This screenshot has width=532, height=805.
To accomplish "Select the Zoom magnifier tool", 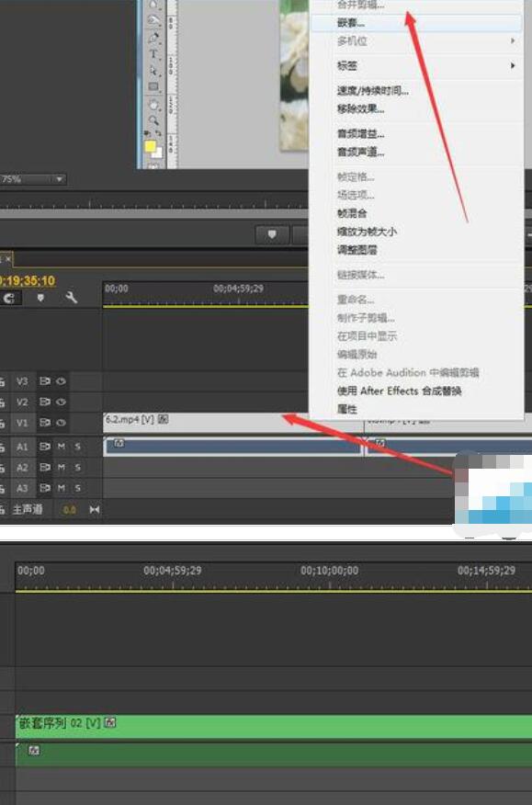I will click(153, 120).
